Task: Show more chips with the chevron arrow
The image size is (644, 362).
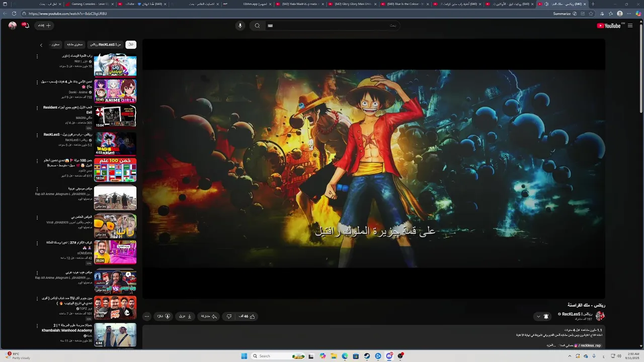Action: coord(41,45)
